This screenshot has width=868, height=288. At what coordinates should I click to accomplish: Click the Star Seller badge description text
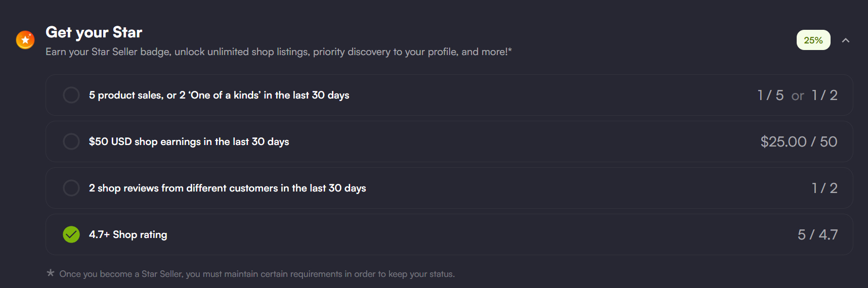(x=278, y=52)
